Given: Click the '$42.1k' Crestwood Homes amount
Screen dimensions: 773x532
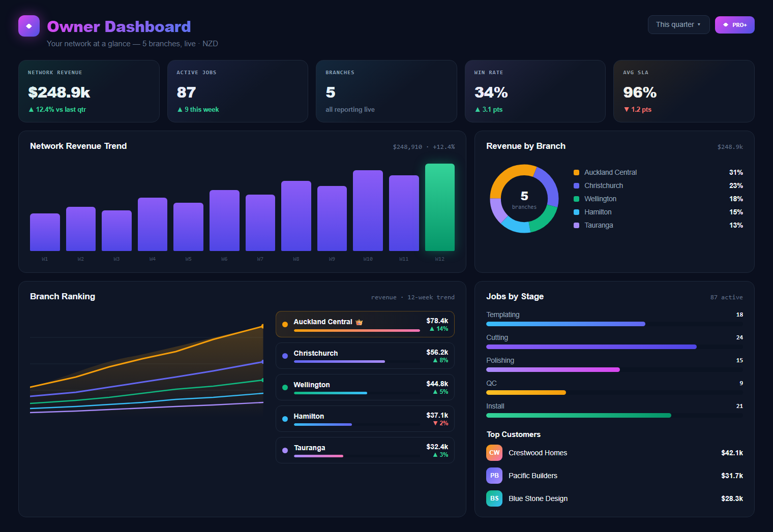Looking at the screenshot, I should 732,453.
